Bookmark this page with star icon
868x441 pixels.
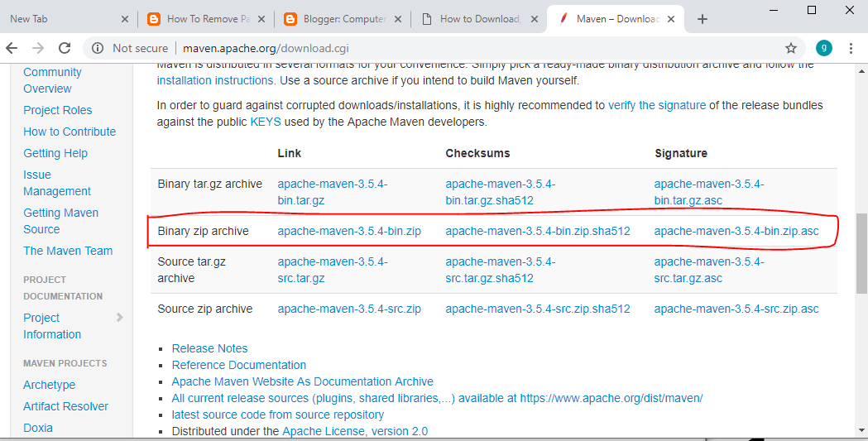click(x=791, y=48)
